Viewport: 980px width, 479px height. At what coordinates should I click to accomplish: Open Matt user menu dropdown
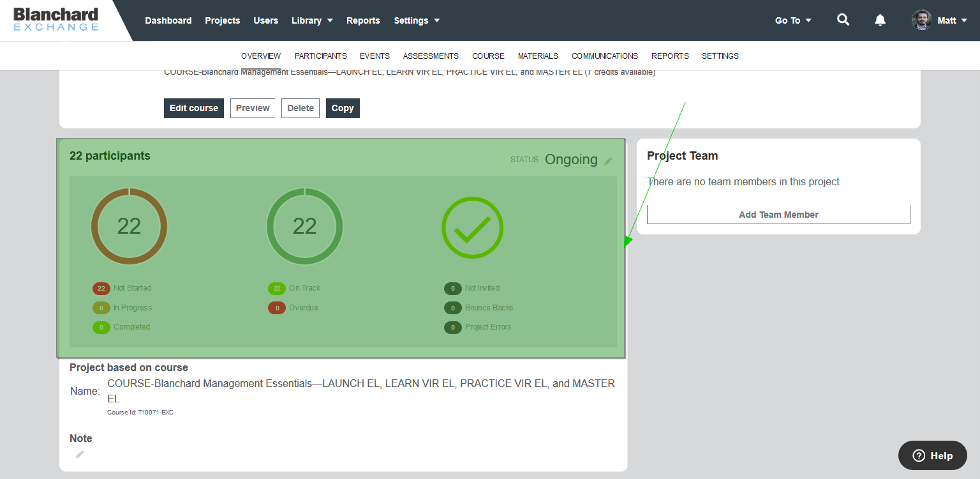coord(952,20)
